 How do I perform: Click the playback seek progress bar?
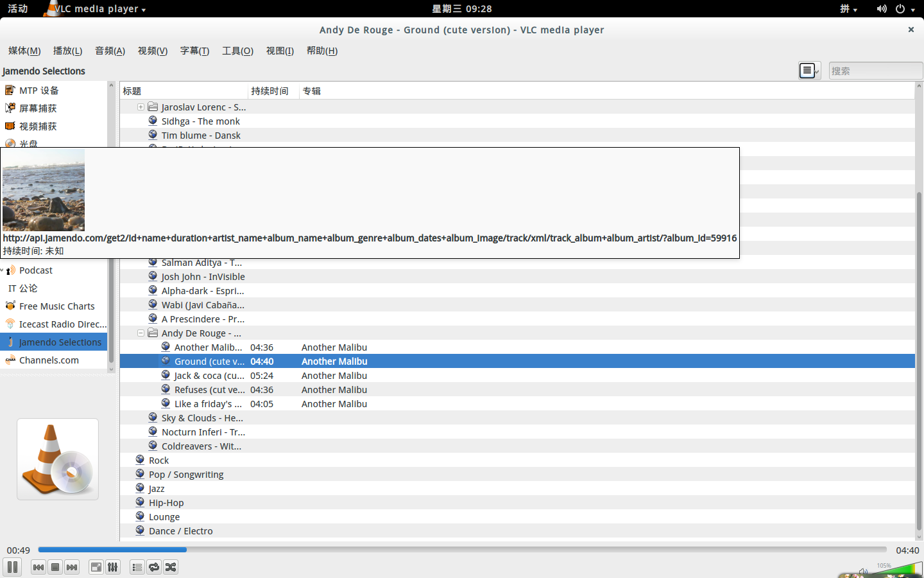(x=462, y=550)
